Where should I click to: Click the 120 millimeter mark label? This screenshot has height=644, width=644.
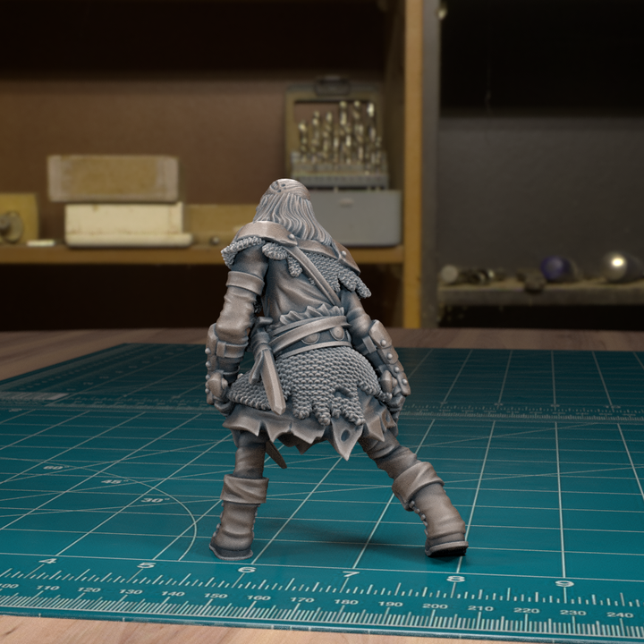point(89,589)
